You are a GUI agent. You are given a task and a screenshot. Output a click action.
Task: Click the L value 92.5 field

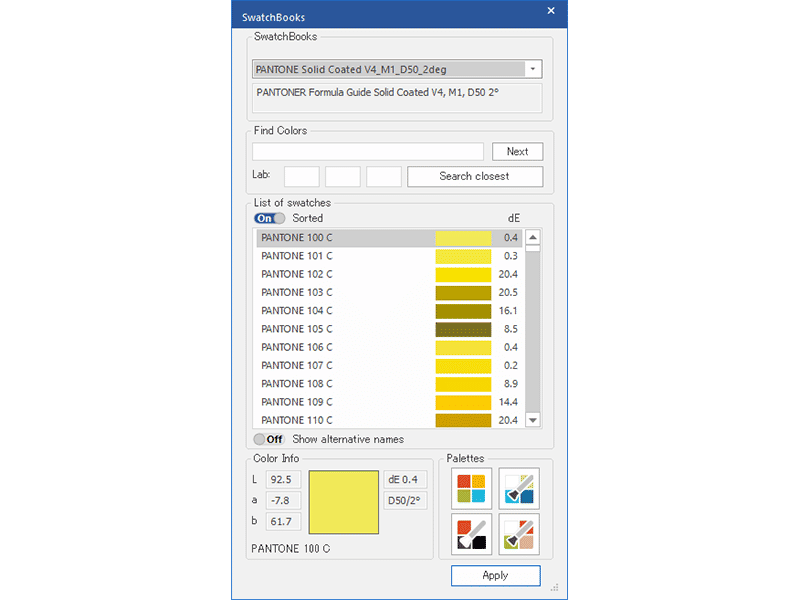283,480
